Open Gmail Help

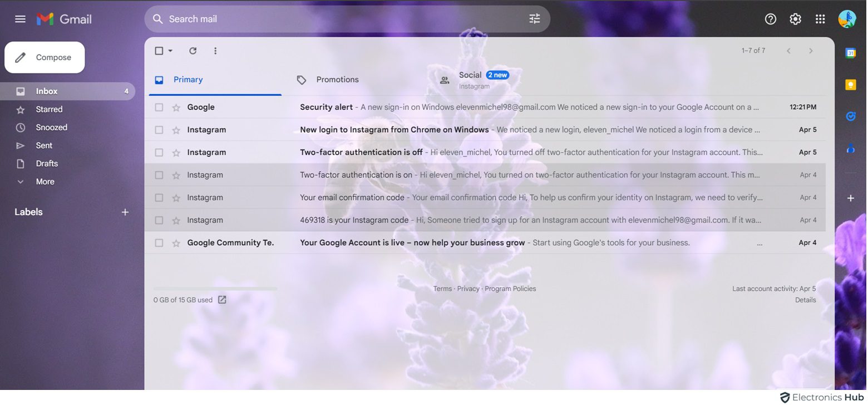(771, 18)
